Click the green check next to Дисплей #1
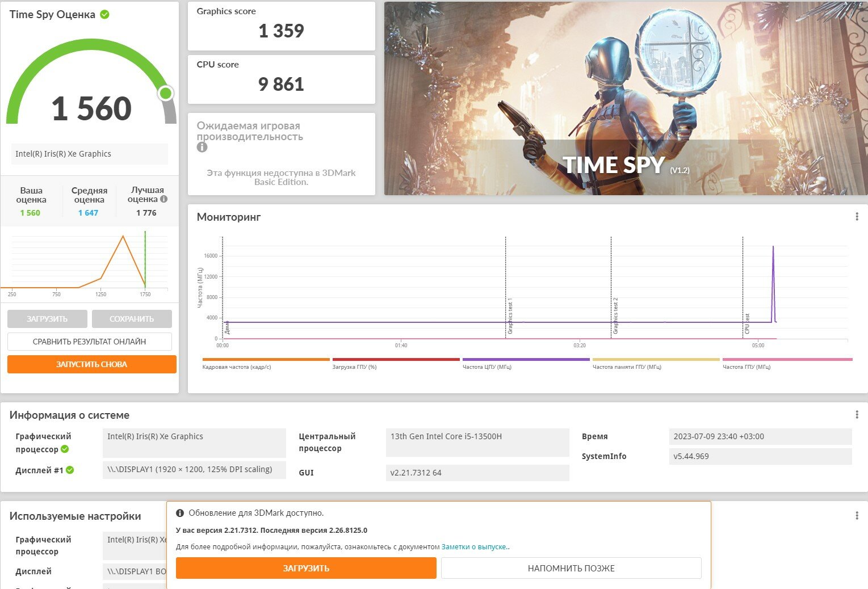868x589 pixels. [x=70, y=470]
